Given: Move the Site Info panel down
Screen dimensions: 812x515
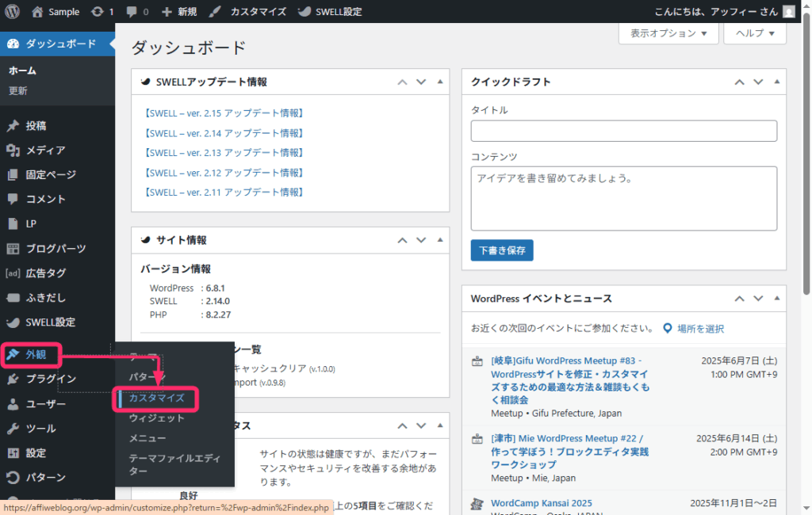Looking at the screenshot, I should (421, 240).
